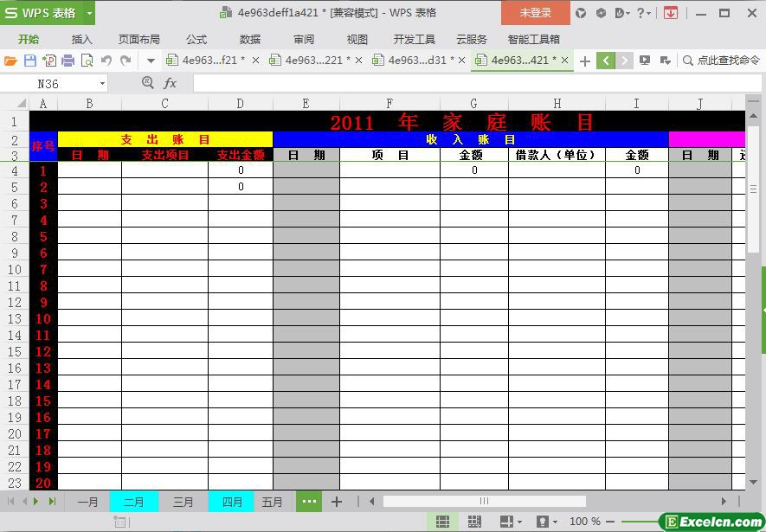Go to last sheet navigation arrow
This screenshot has height=532, width=766.
[52, 501]
